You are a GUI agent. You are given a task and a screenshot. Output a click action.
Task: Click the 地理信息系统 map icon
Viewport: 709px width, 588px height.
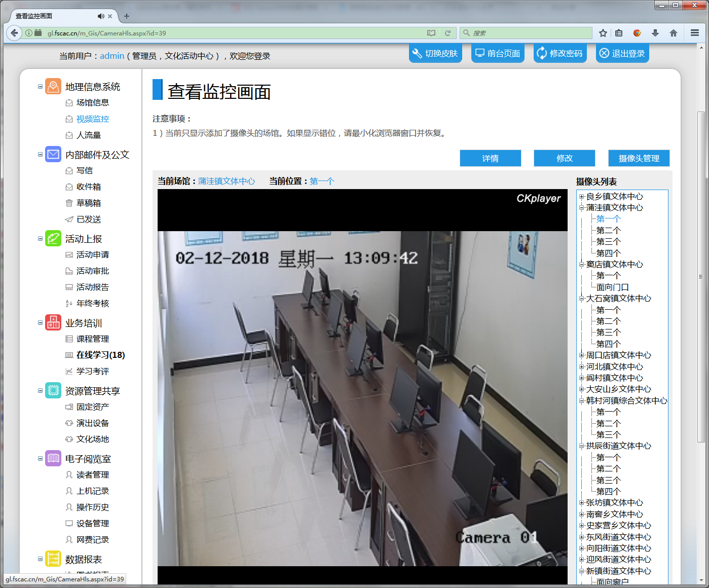[53, 87]
